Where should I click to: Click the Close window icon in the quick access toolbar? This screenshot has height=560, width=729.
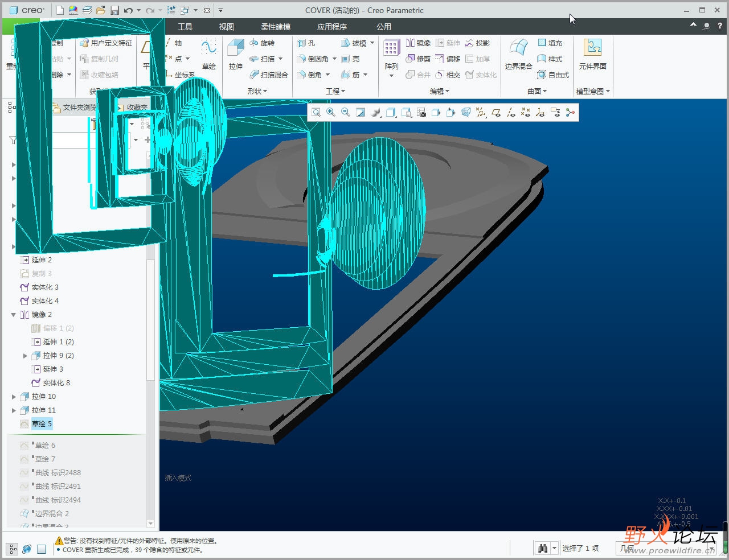(x=207, y=10)
